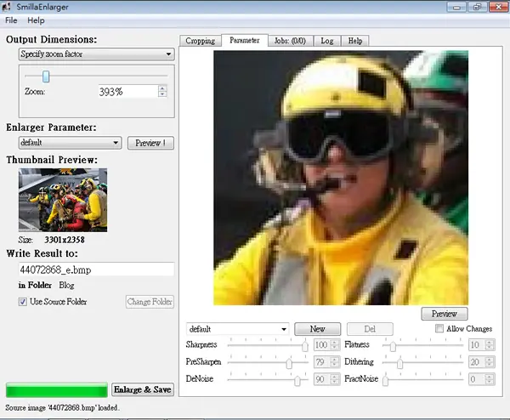Click the New preset button
Image resolution: width=510 pixels, height=420 pixels.
click(317, 329)
